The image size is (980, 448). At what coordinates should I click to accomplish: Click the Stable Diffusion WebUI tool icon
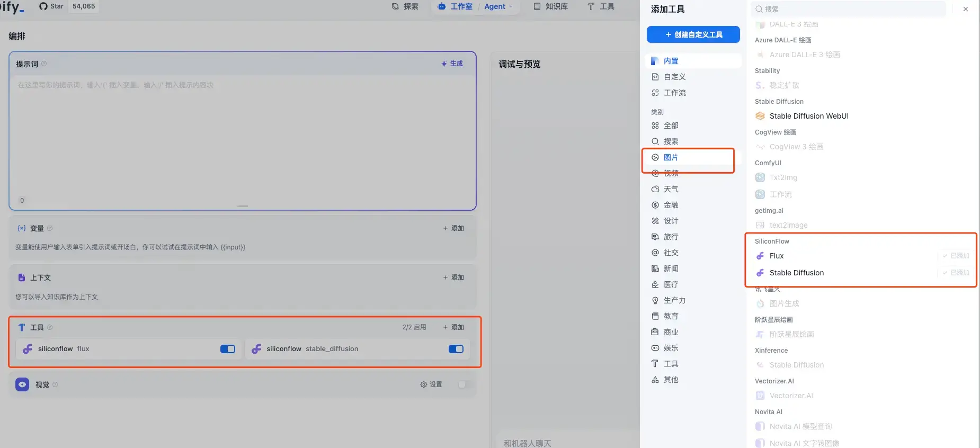click(x=760, y=116)
